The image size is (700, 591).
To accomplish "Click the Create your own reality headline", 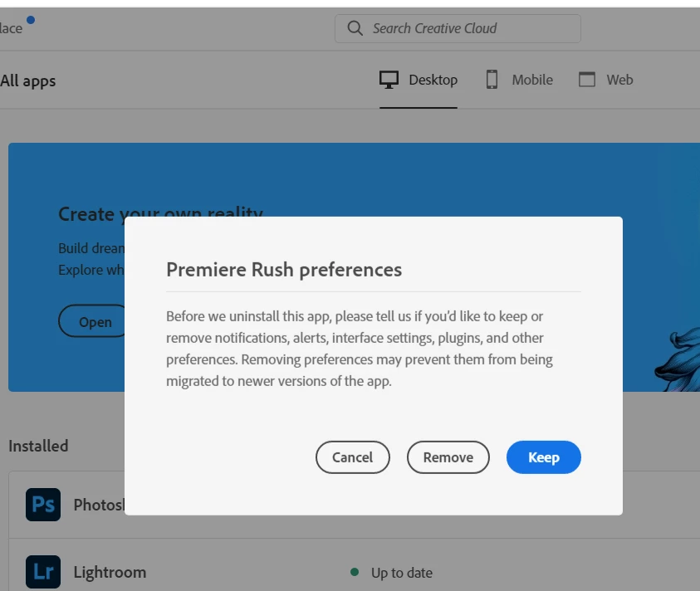I will click(x=161, y=214).
